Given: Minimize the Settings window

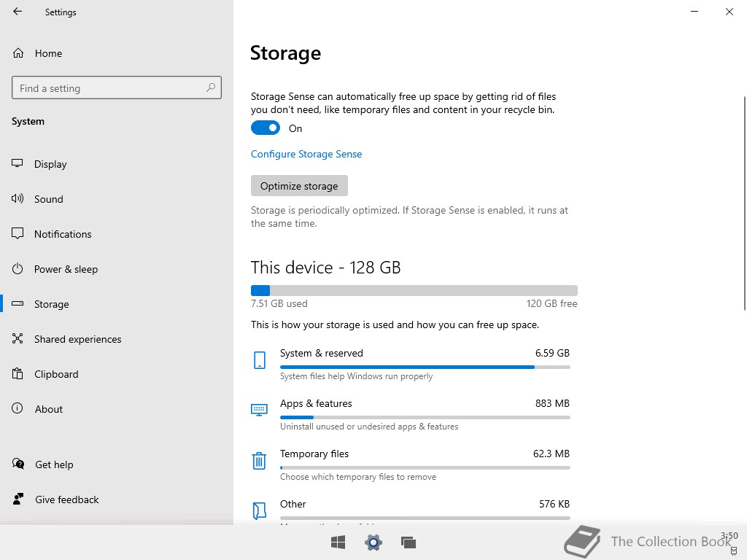Looking at the screenshot, I should pyautogui.click(x=694, y=12).
